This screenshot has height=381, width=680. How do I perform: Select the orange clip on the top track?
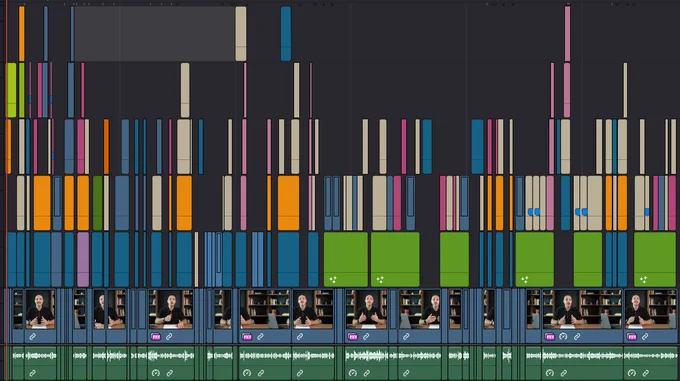pyautogui.click(x=22, y=33)
